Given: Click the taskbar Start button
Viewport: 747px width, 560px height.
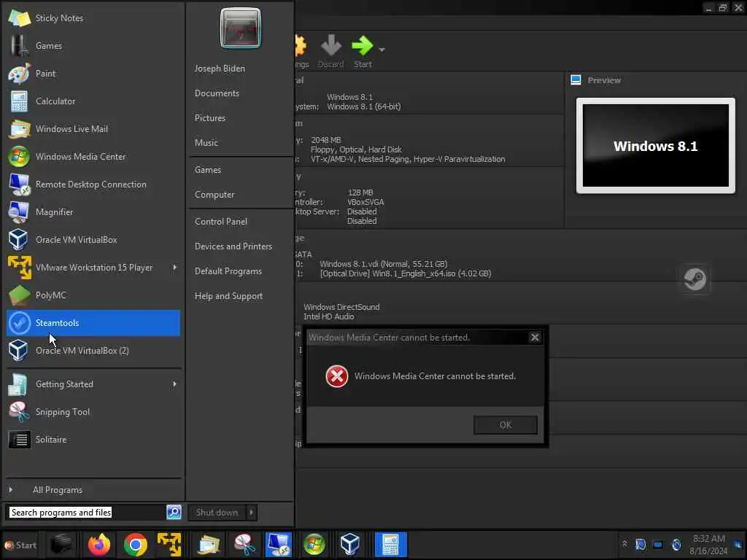Looking at the screenshot, I should 20,545.
